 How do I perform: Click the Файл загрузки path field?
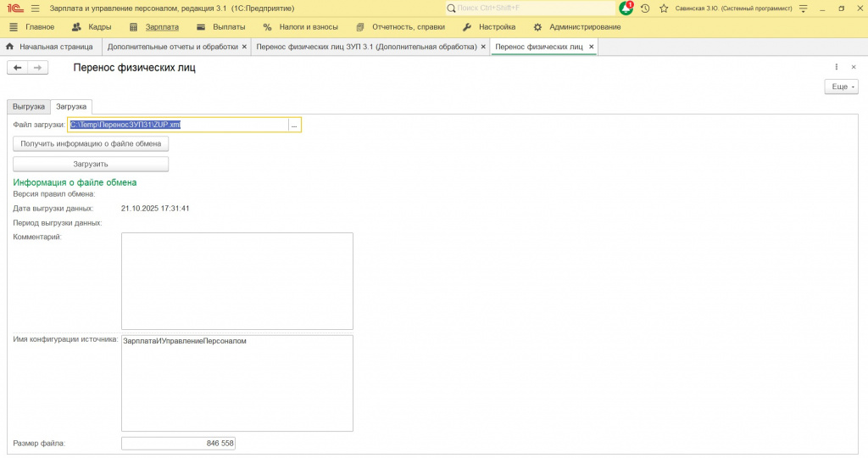pyautogui.click(x=178, y=125)
